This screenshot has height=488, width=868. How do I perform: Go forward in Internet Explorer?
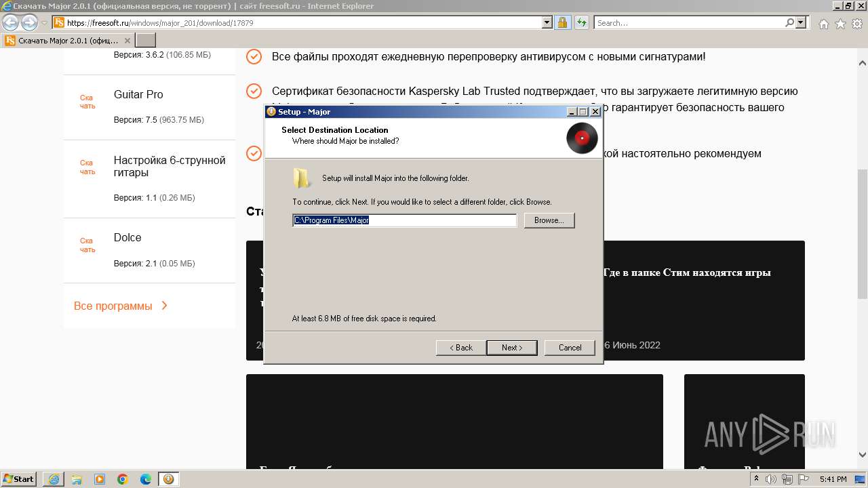click(29, 23)
